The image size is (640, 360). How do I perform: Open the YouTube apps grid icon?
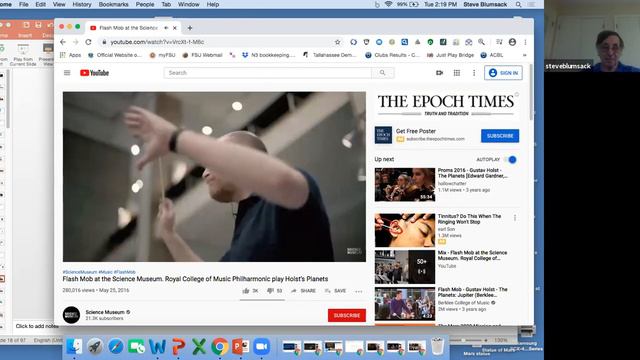[x=457, y=73]
